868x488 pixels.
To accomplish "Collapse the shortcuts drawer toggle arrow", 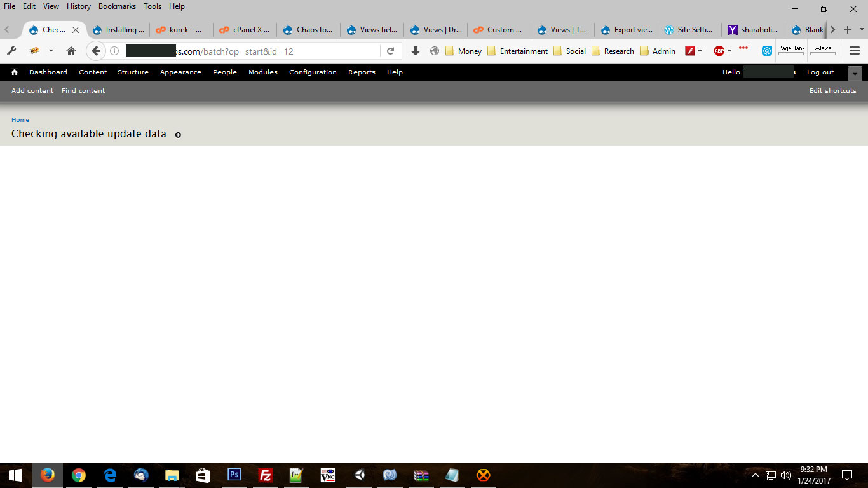I will tap(855, 74).
